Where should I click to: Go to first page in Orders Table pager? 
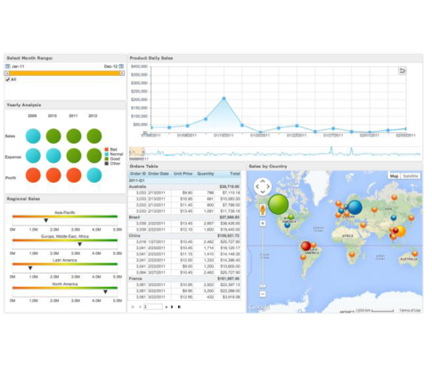pos(133,307)
